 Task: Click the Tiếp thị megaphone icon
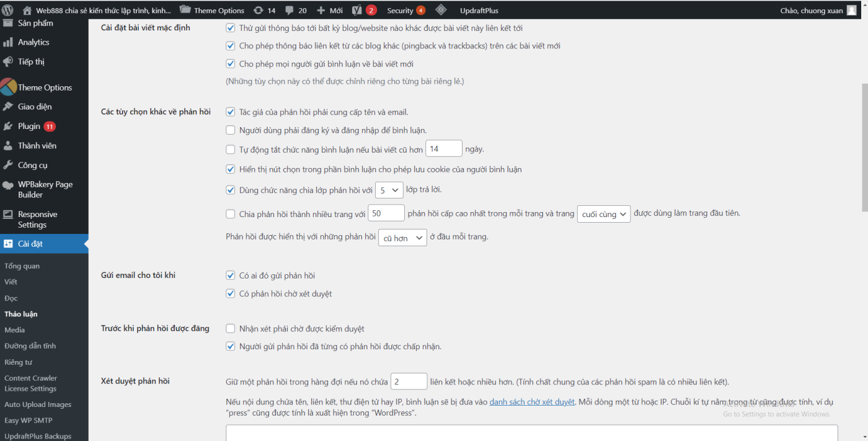(x=8, y=61)
